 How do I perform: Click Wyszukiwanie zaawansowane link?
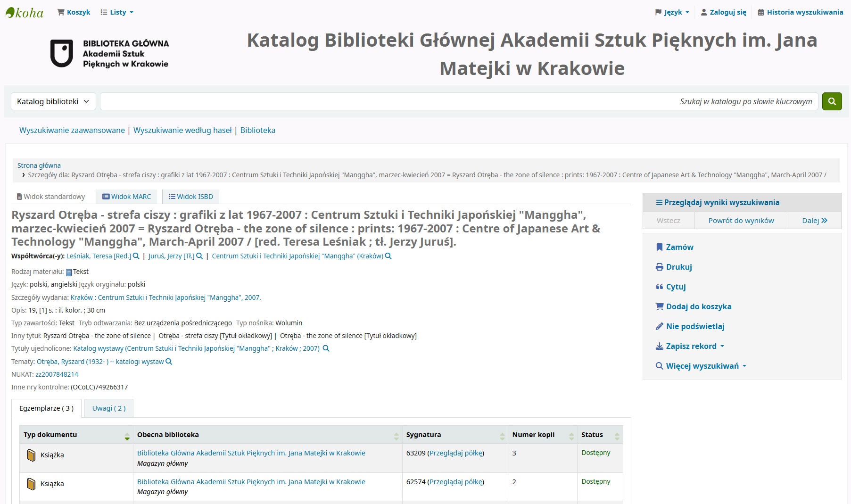[x=72, y=131]
